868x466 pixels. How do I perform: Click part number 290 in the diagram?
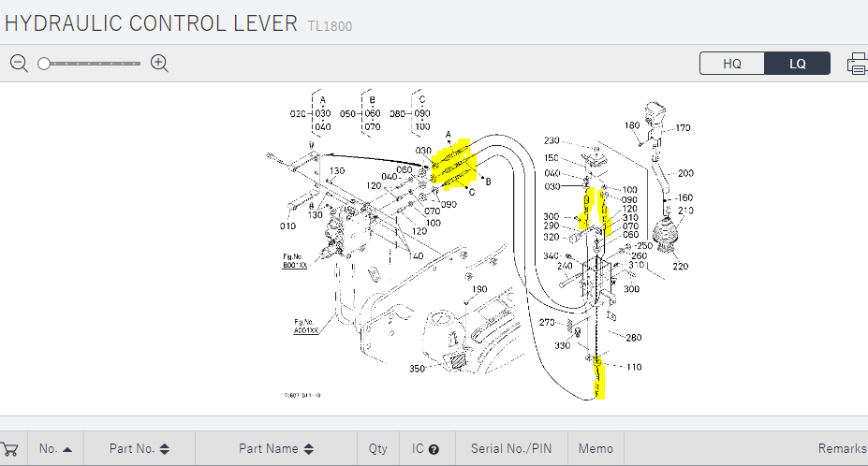pos(551,226)
